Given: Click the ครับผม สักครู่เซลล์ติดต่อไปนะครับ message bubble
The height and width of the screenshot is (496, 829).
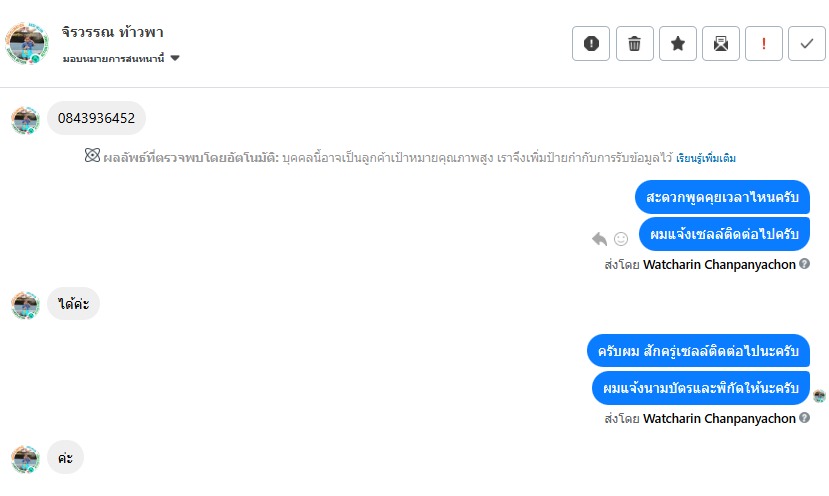Looking at the screenshot, I should click(x=698, y=351).
